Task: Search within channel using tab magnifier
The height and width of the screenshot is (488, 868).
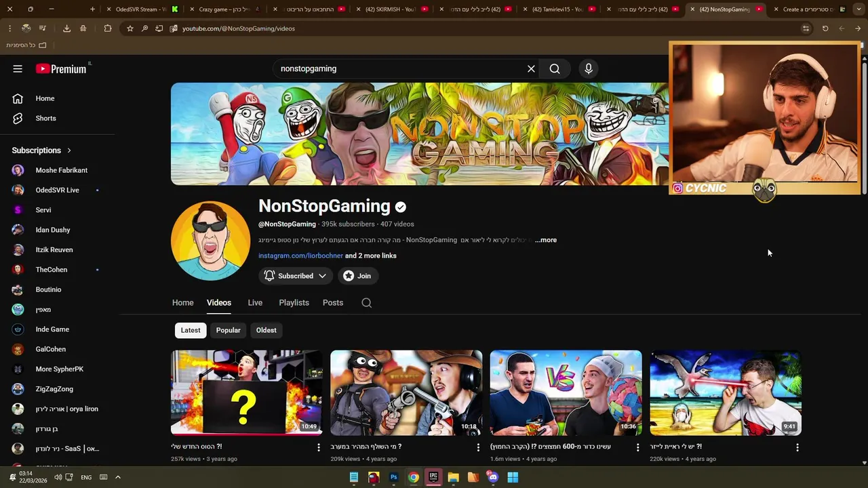Action: coord(366,303)
